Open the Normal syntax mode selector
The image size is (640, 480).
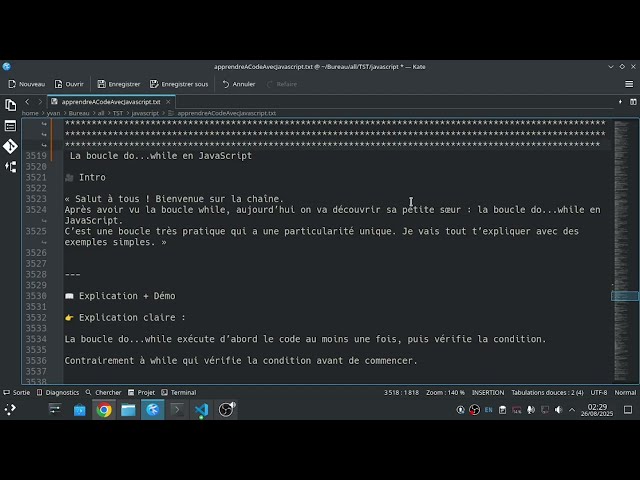625,392
